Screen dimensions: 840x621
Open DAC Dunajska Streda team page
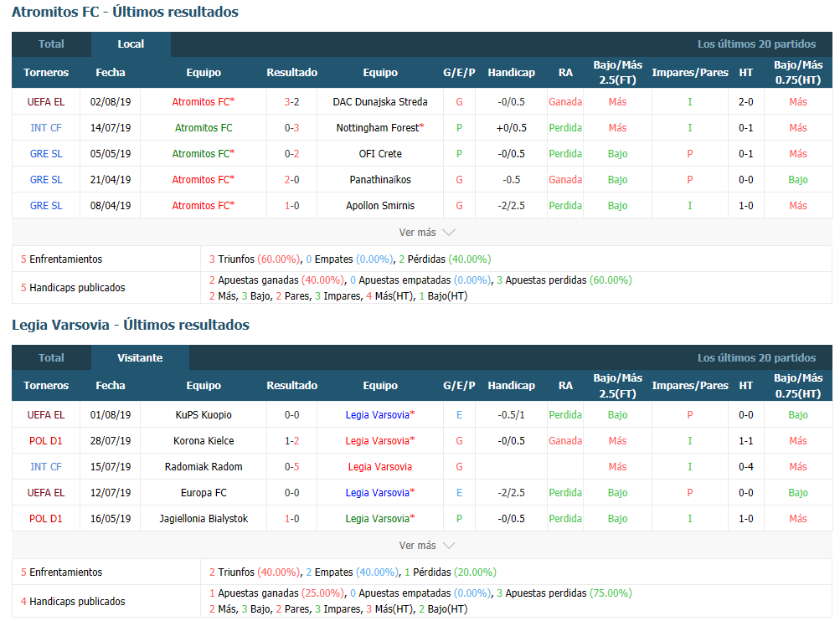pyautogui.click(x=380, y=102)
